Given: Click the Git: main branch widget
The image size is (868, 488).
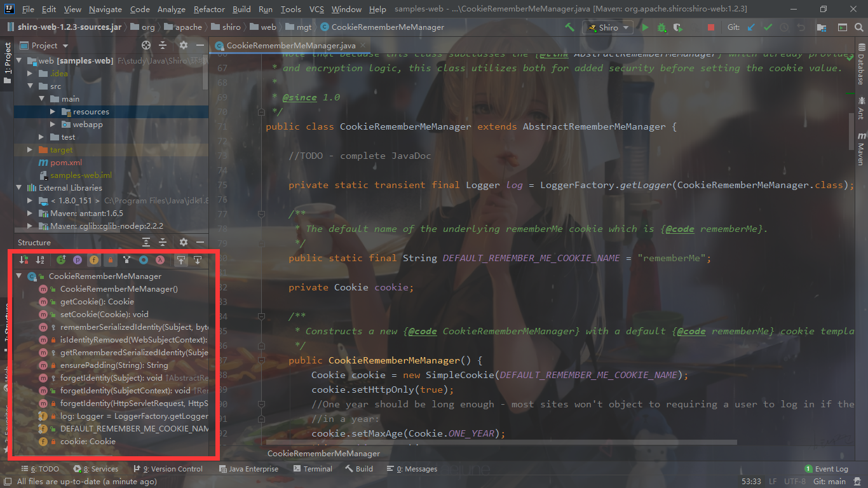Looking at the screenshot, I should point(830,482).
